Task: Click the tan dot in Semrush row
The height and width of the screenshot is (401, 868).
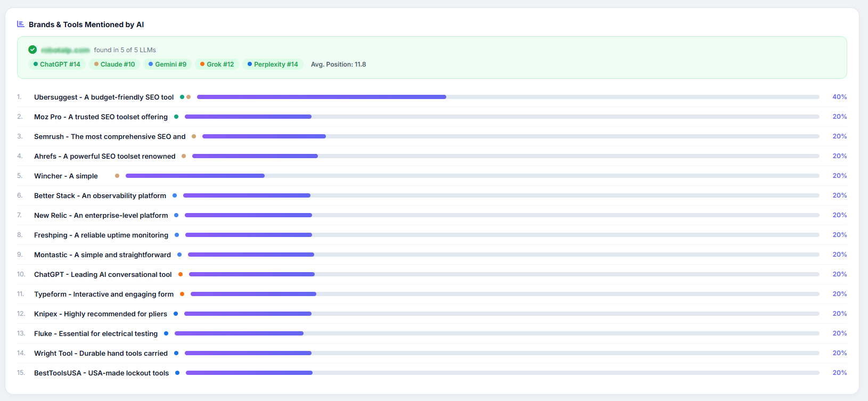Action: click(194, 136)
